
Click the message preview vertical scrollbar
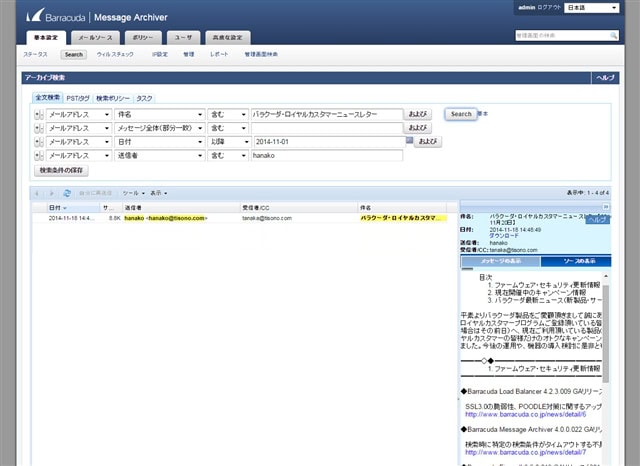pos(606,334)
